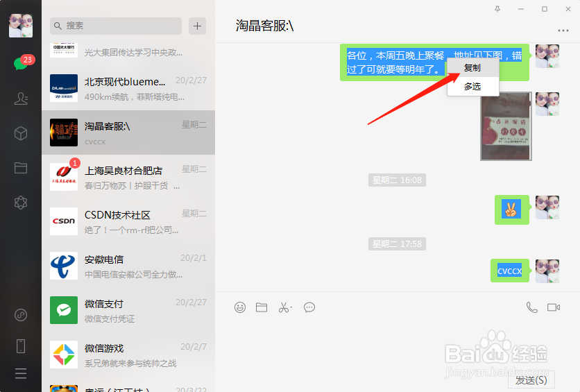Click the profile avatar in the sidebar
This screenshot has height=392, width=580.
[x=21, y=26]
